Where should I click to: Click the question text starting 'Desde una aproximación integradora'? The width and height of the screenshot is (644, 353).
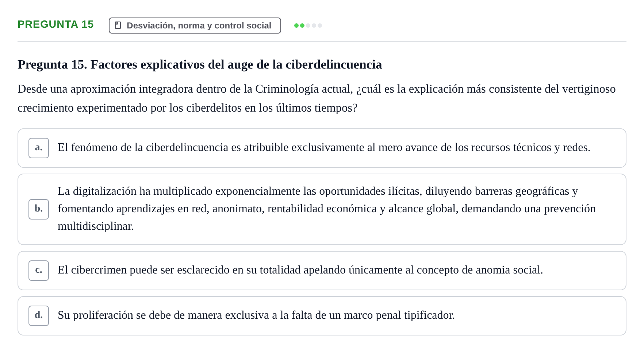point(317,98)
